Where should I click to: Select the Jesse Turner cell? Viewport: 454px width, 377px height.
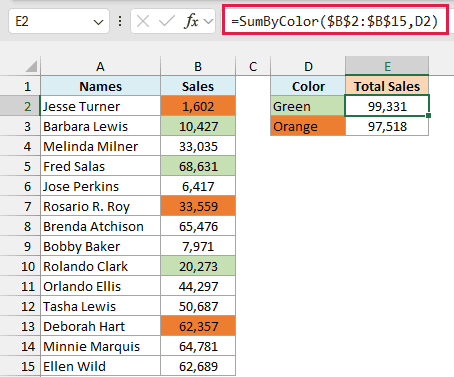[100, 106]
